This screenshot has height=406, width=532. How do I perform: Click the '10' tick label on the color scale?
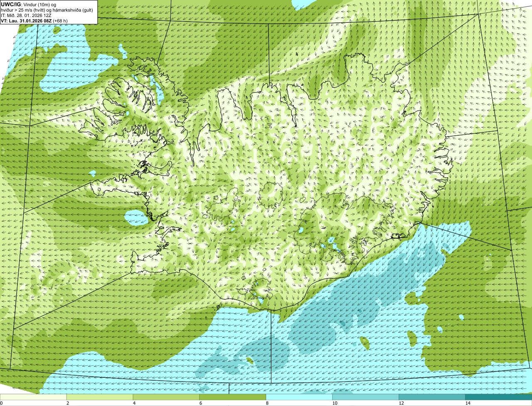(335, 403)
